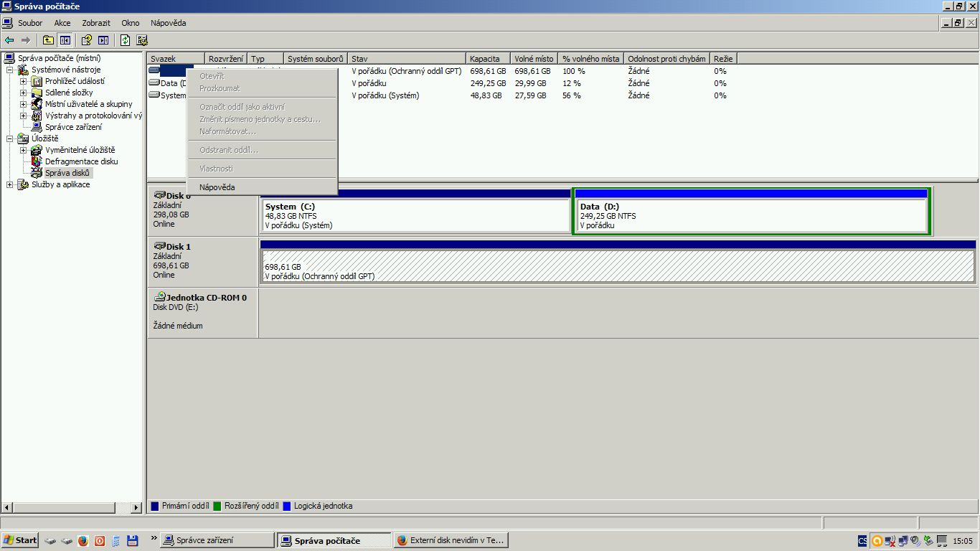Expand the Služby a aplikace node

coord(10,184)
